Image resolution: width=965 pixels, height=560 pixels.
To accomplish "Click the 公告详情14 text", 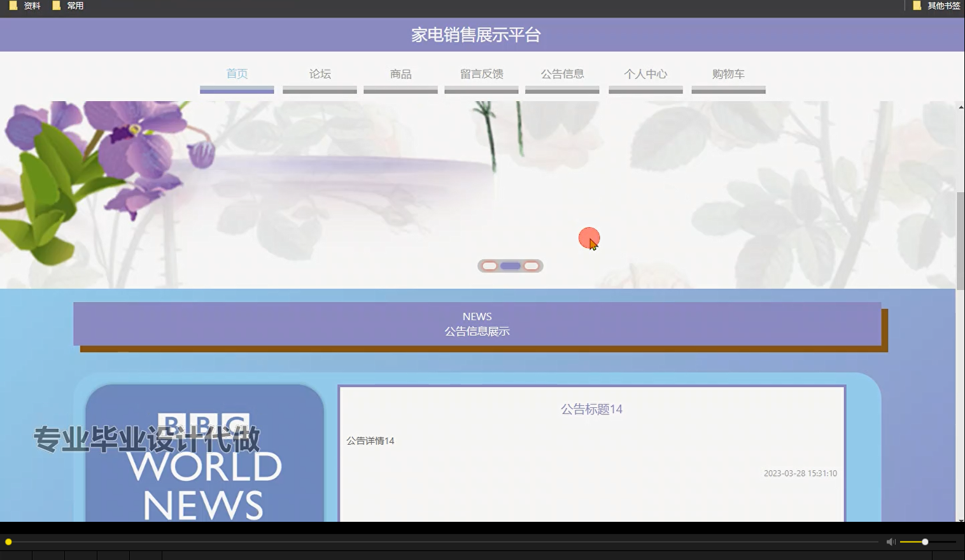I will [370, 440].
